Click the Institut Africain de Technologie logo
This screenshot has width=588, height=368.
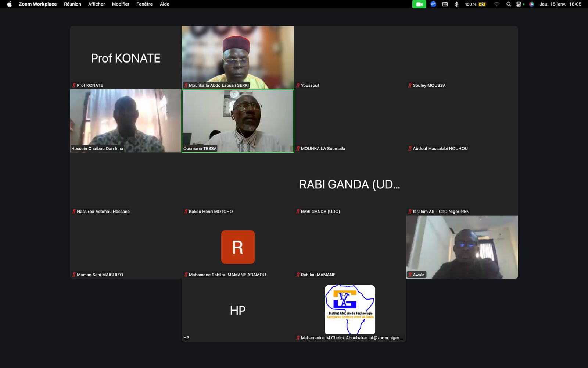tap(350, 309)
